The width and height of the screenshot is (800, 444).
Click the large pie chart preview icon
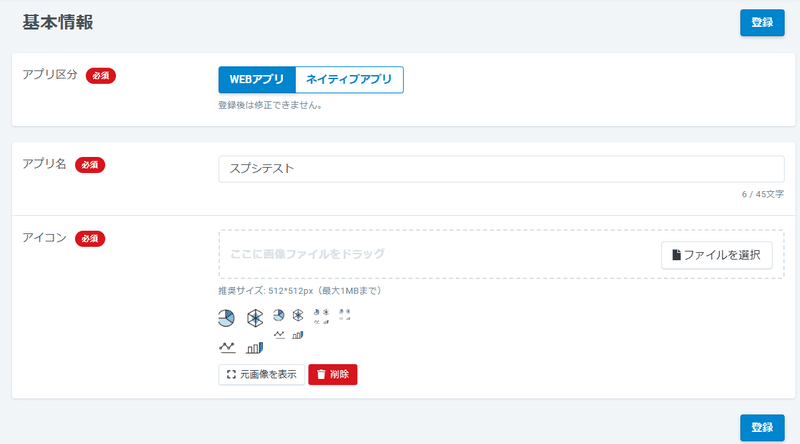point(227,318)
